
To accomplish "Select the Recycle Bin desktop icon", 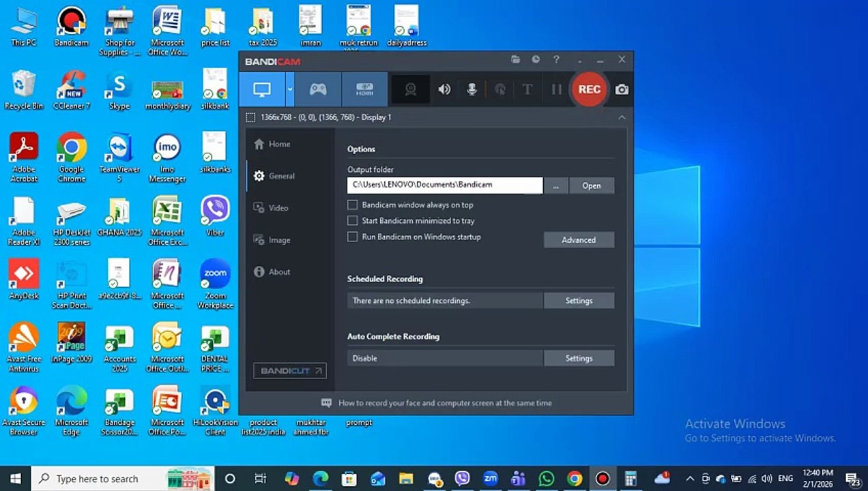I will [x=24, y=90].
